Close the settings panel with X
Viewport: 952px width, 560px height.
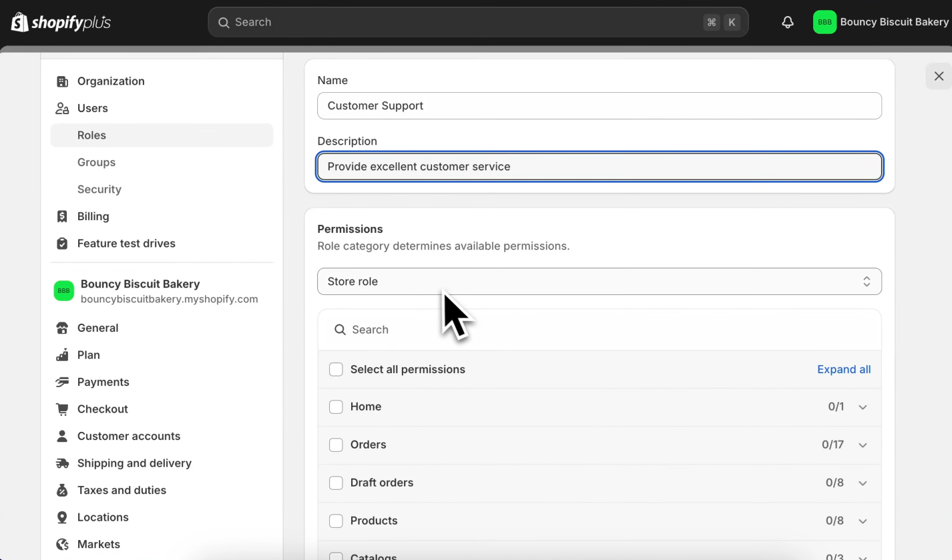point(939,76)
